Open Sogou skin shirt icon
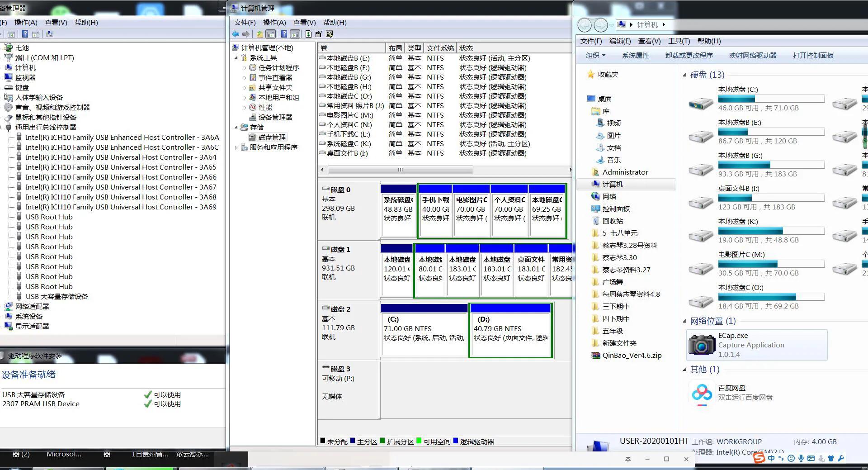868x470 pixels. click(831, 458)
